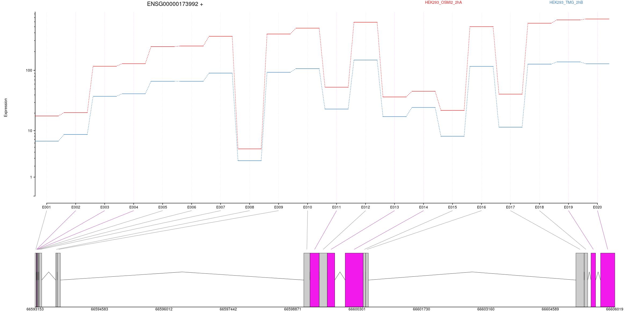644x322 pixels.
Task: Click exon label E002
Action: point(76,207)
